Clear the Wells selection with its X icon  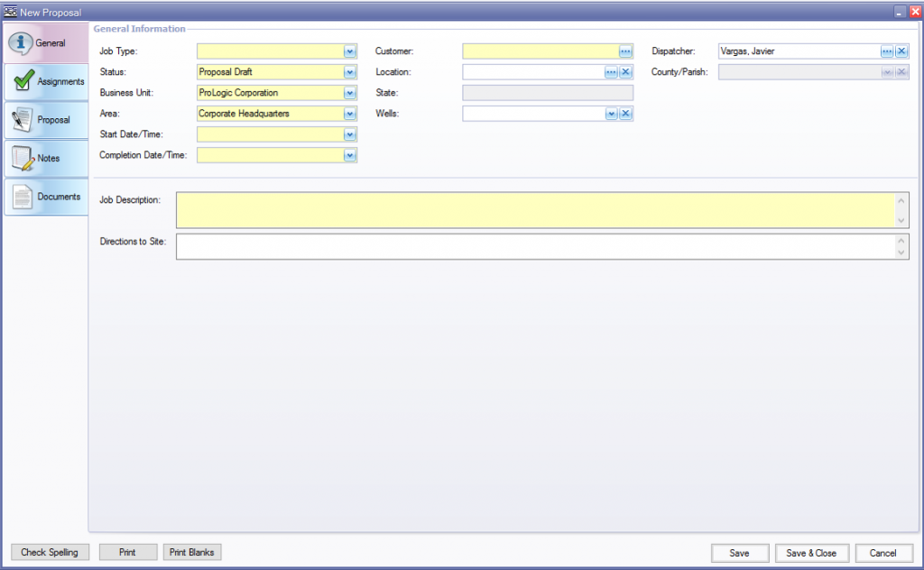(624, 113)
